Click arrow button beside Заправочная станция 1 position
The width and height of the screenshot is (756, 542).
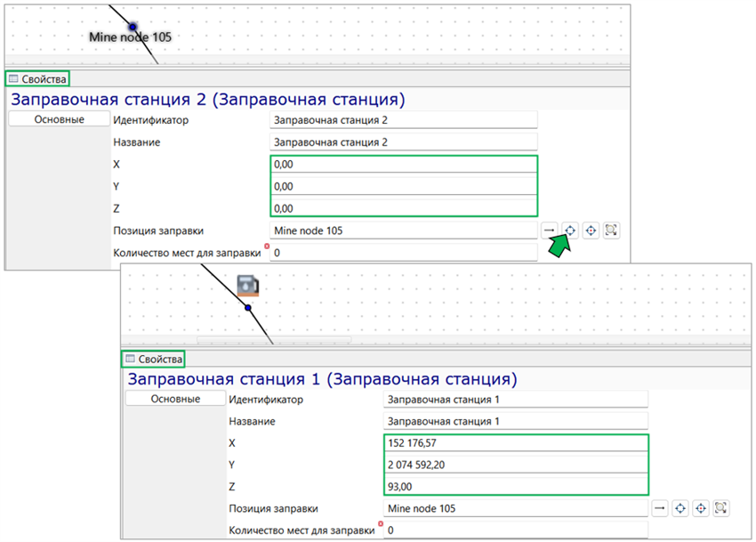660,507
